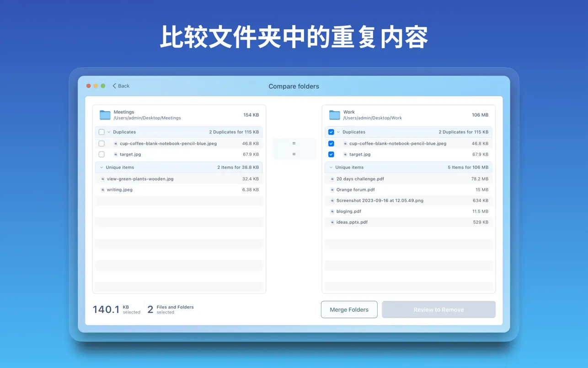This screenshot has width=588, height=368.
Task: Click the 106 MB Work folder size
Action: tap(480, 115)
